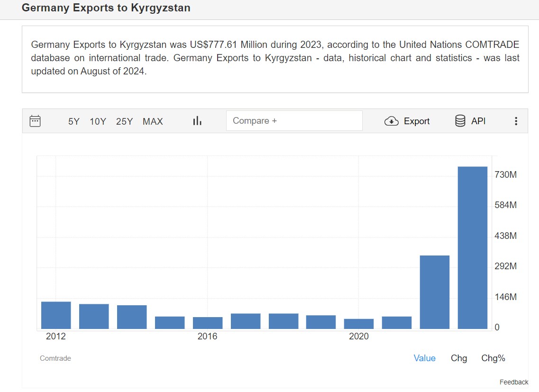Viewport: 539px width, 392px height.
Task: Click the Germany Exports to Kyrgyzstan heading
Action: tap(106, 8)
